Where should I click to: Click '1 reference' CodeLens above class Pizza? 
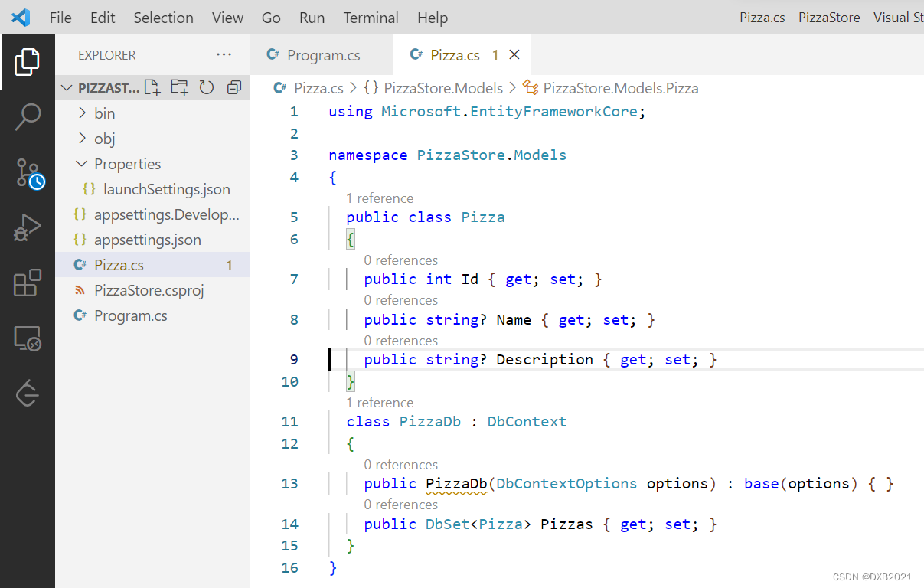(x=380, y=198)
